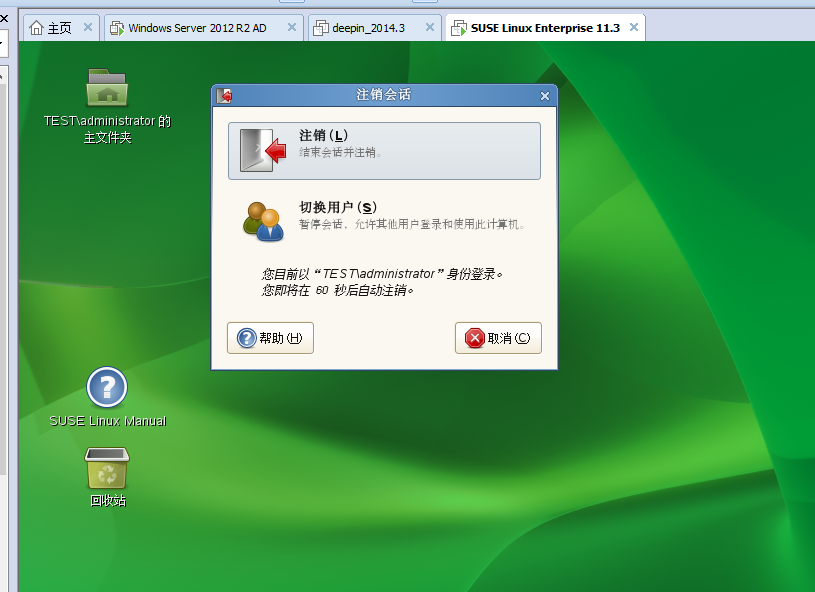Click the 结束会话并注销 description text
This screenshot has width=815, height=592.
click(x=340, y=152)
